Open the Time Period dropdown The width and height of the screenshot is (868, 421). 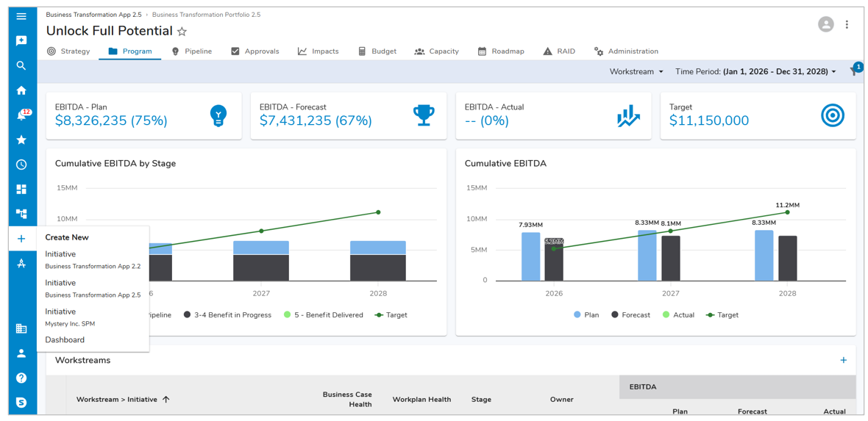[x=755, y=72]
